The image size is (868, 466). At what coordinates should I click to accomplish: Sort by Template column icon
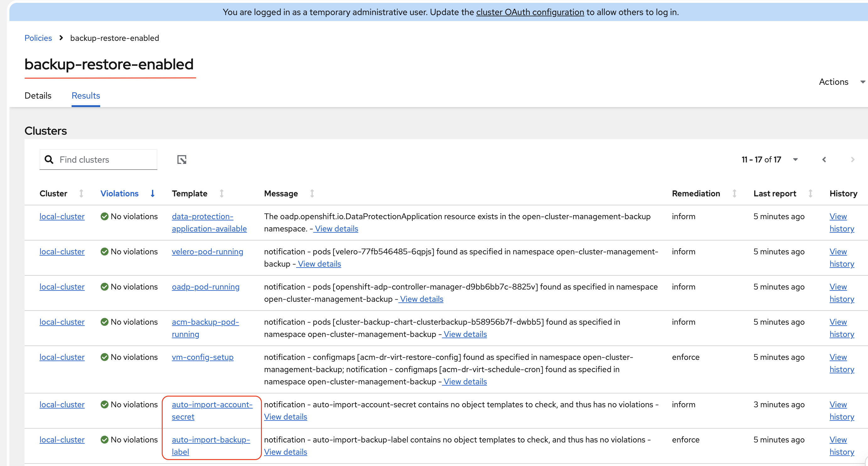pyautogui.click(x=222, y=193)
